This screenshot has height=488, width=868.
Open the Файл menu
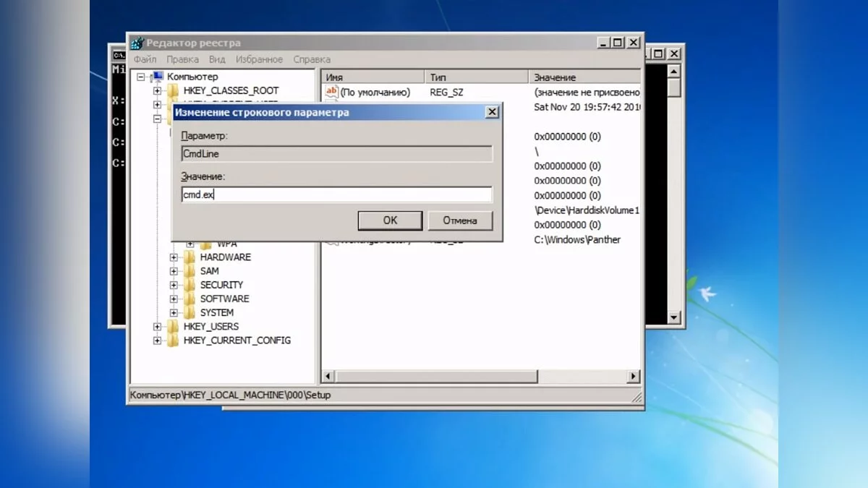point(144,59)
